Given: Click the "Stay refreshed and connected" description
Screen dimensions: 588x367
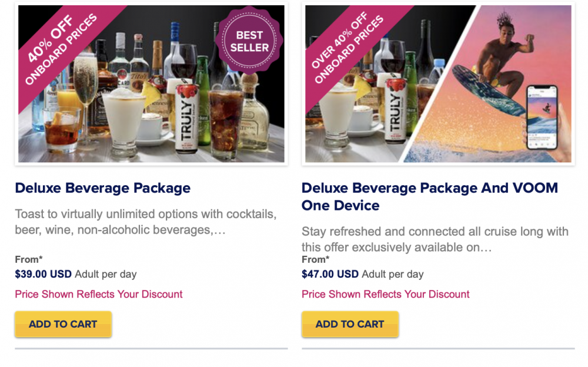Looking at the screenshot, I should pyautogui.click(x=435, y=239).
